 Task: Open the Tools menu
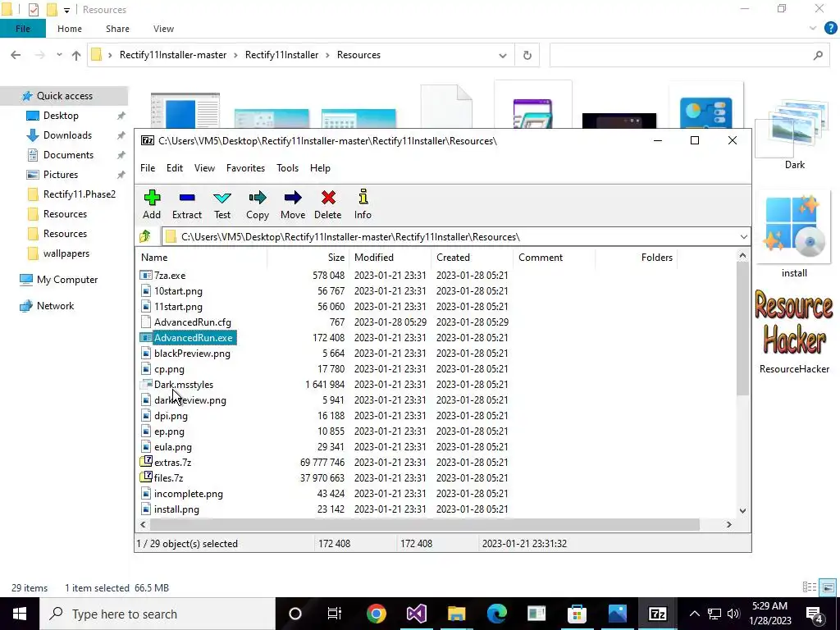coord(287,167)
